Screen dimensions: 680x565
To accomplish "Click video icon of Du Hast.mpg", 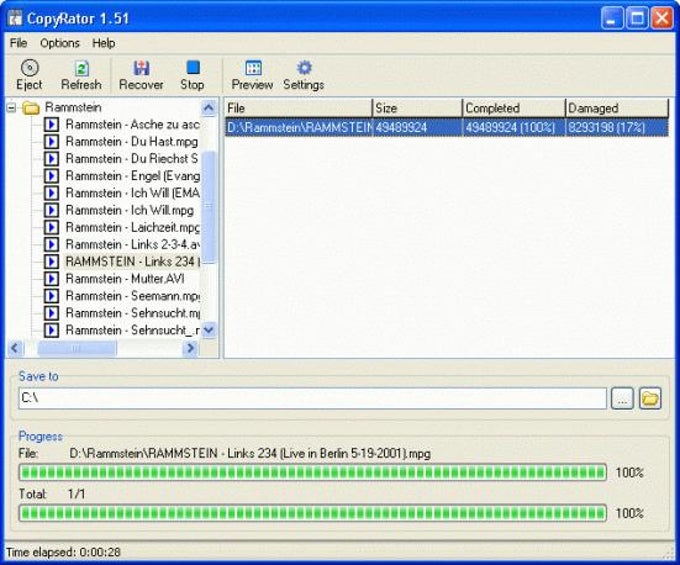I will (x=51, y=142).
